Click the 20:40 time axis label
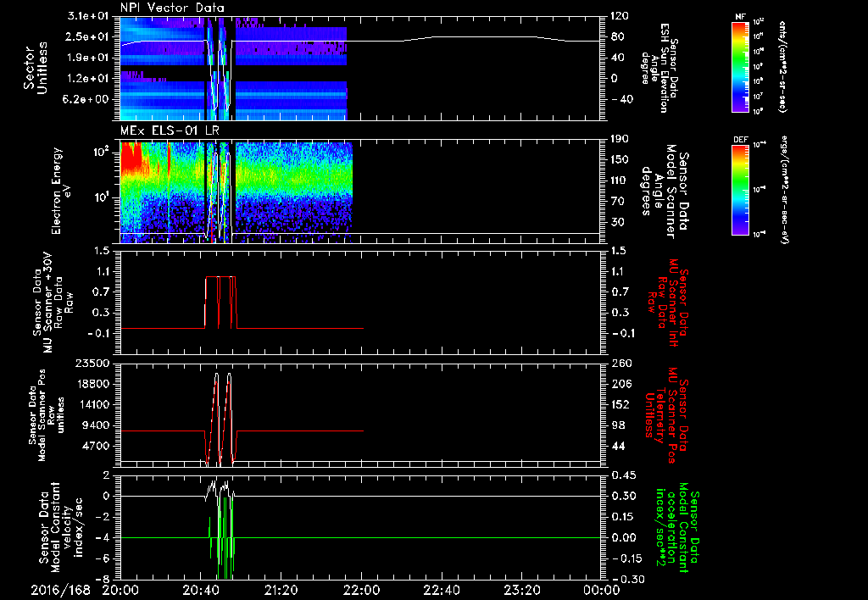Screen dimensions: 868x600 (x=200, y=590)
